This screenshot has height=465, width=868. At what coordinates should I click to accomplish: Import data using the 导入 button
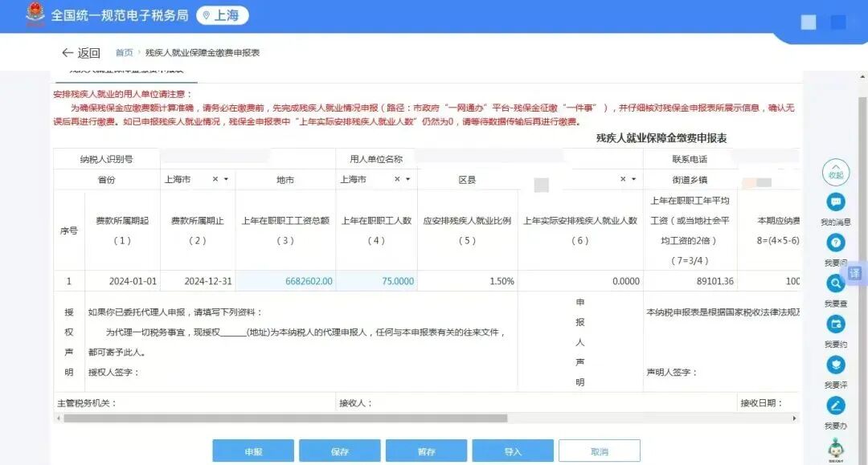pyautogui.click(x=513, y=451)
